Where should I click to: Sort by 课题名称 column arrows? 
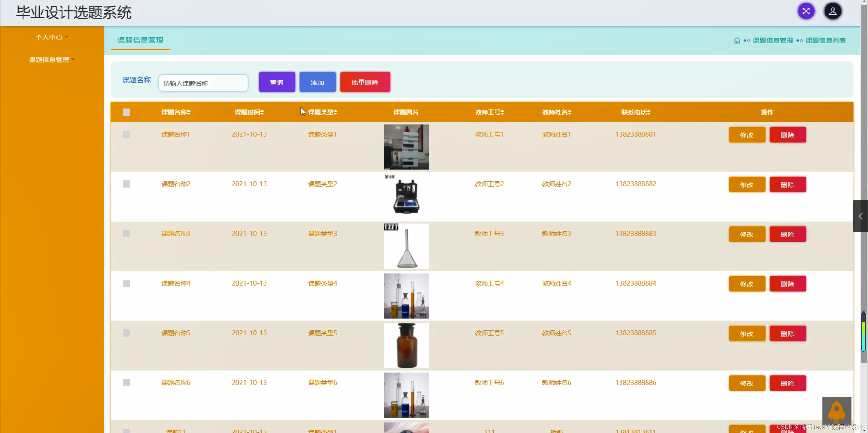[x=189, y=112]
